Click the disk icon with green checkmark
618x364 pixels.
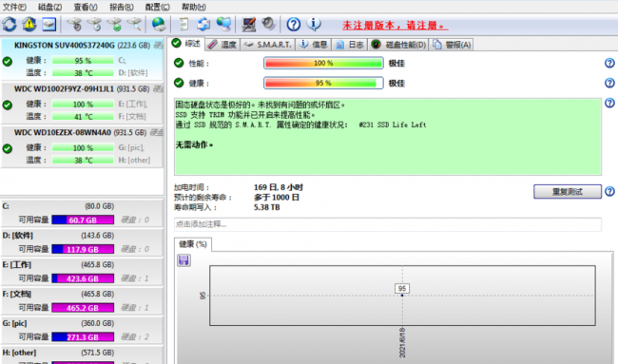[114, 25]
